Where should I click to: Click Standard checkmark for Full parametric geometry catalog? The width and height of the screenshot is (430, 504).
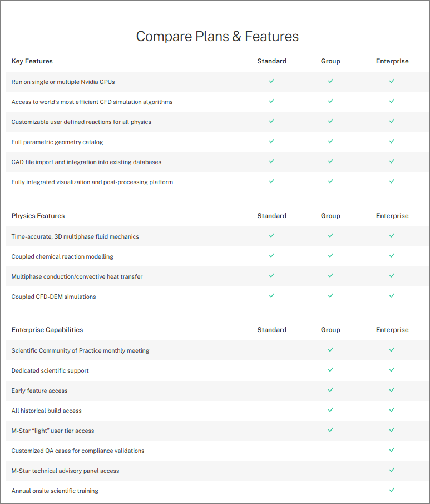tap(271, 141)
